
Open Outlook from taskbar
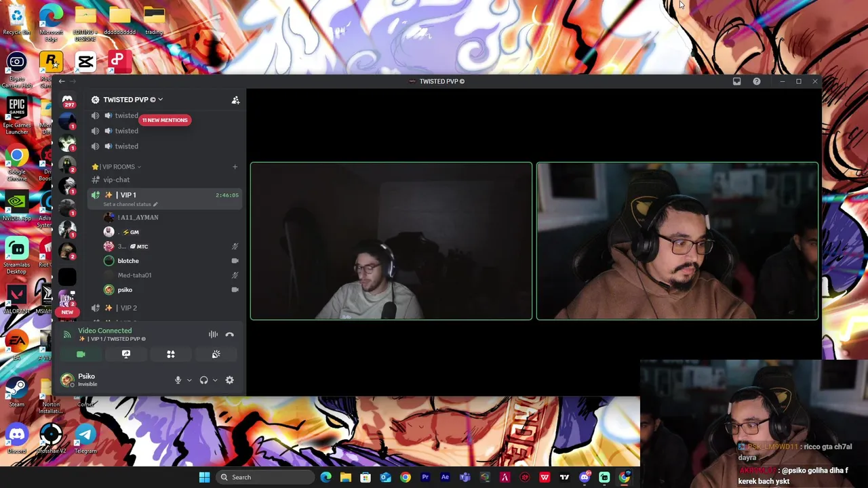coord(385,477)
